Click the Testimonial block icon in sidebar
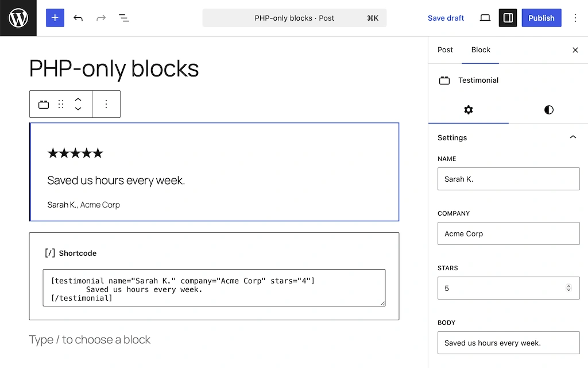This screenshot has width=588, height=368. [x=444, y=80]
